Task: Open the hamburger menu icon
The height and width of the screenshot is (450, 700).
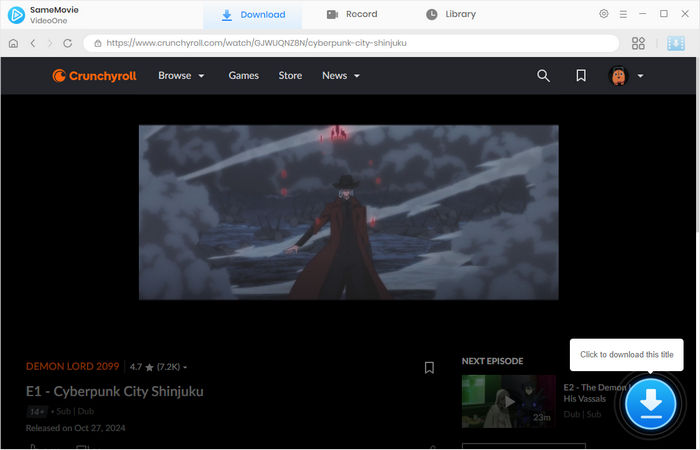Action: tap(623, 14)
